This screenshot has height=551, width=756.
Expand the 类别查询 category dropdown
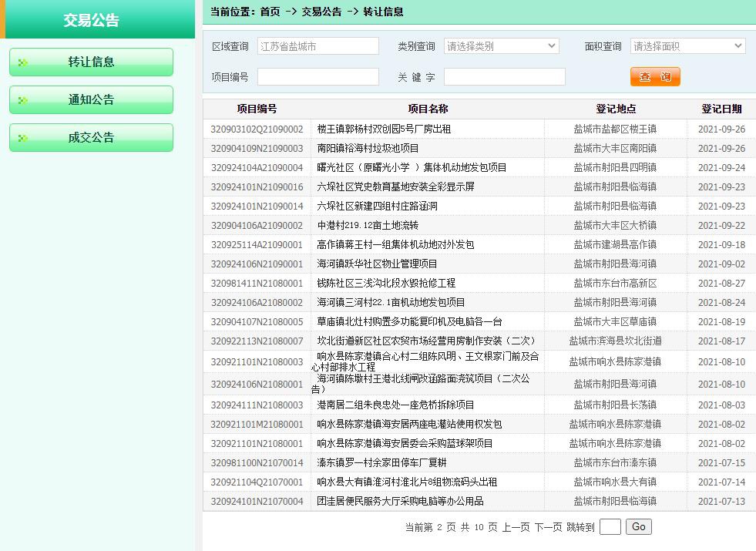pyautogui.click(x=501, y=46)
